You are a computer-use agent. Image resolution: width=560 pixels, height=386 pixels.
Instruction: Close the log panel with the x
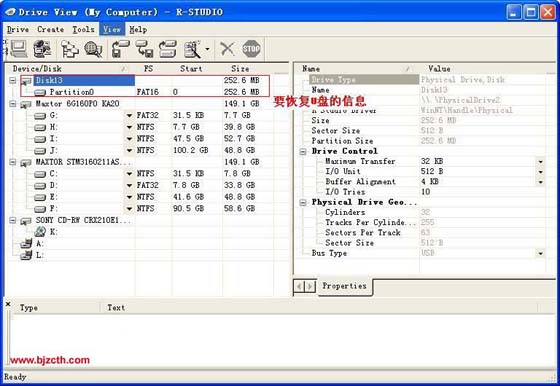pyautogui.click(x=8, y=304)
